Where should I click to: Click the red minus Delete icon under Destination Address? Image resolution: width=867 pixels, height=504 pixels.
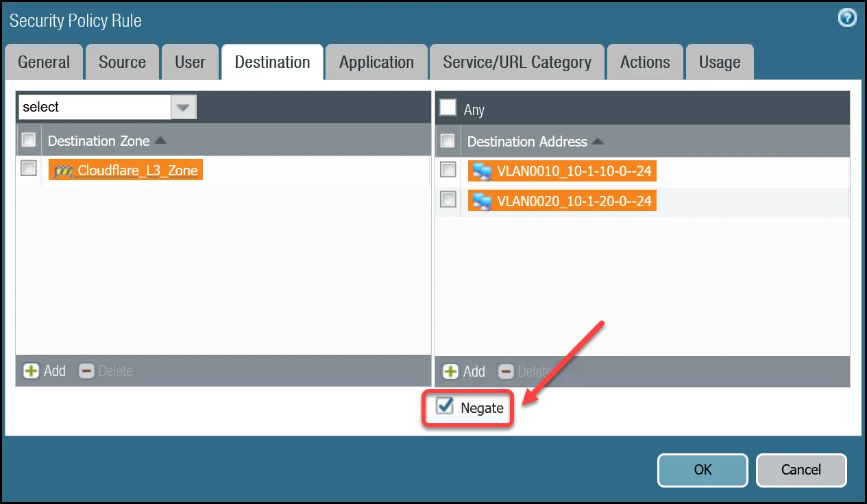pos(506,371)
